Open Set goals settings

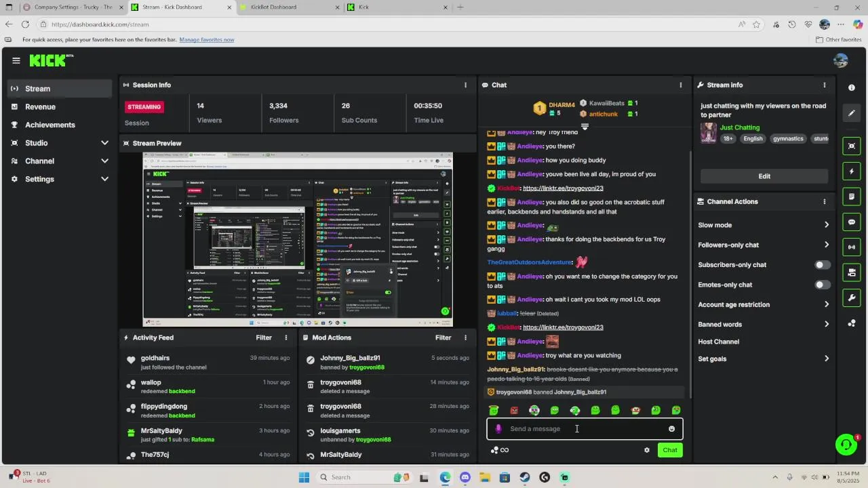(x=764, y=359)
